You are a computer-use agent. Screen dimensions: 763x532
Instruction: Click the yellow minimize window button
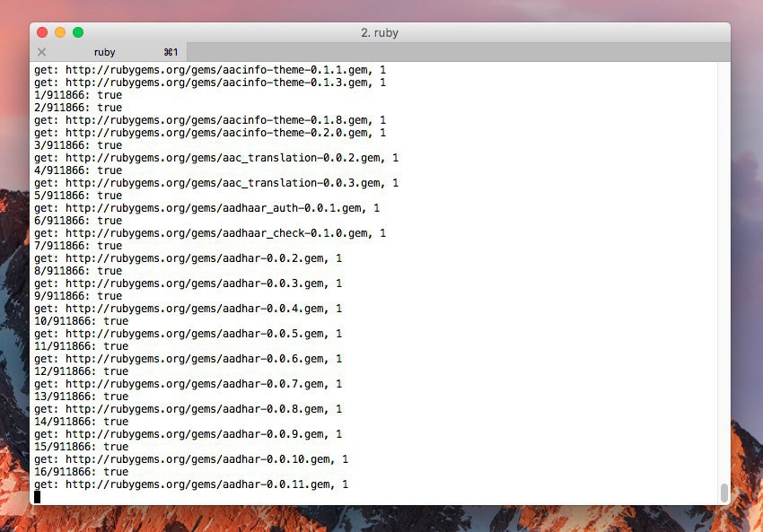[60, 32]
